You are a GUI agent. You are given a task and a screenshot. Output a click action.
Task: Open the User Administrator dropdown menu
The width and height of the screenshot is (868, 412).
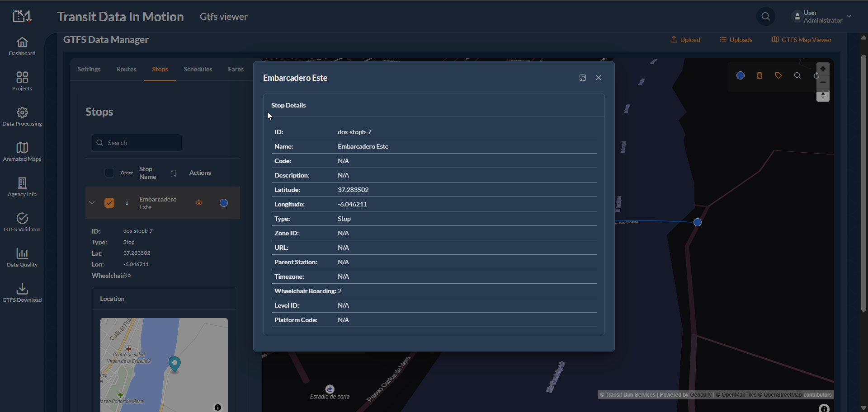pos(822,17)
